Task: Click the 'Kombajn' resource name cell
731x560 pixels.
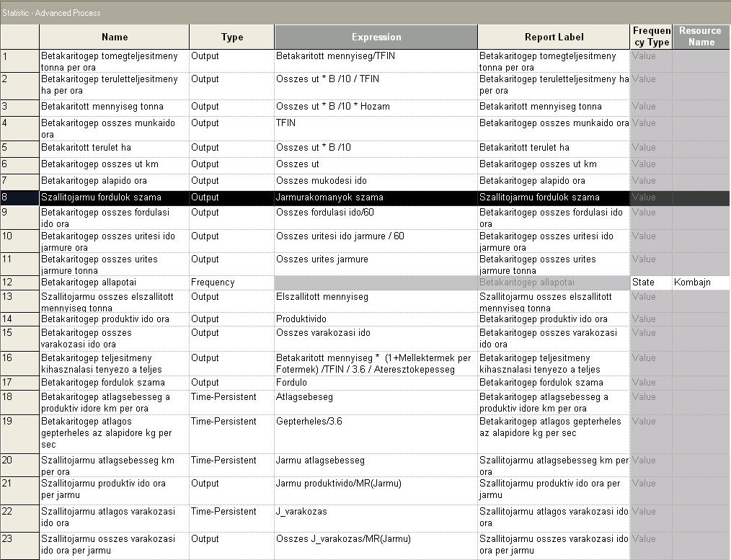Action: (x=701, y=283)
